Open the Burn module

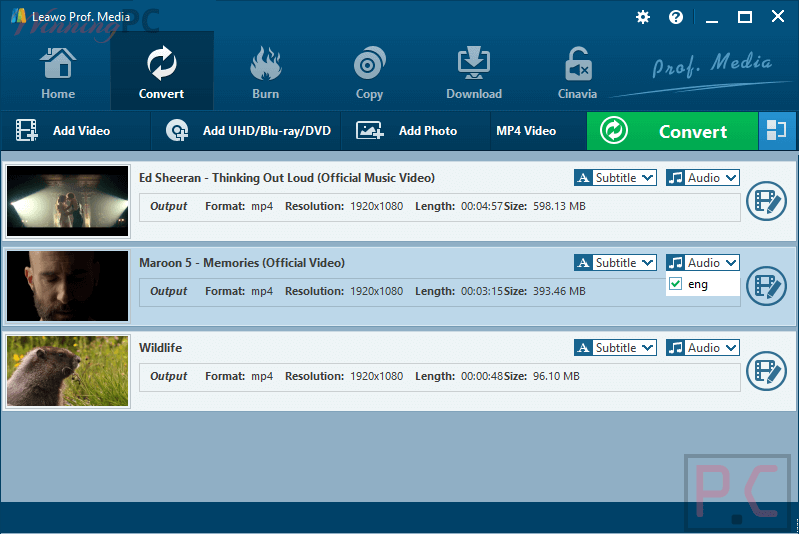[x=265, y=73]
